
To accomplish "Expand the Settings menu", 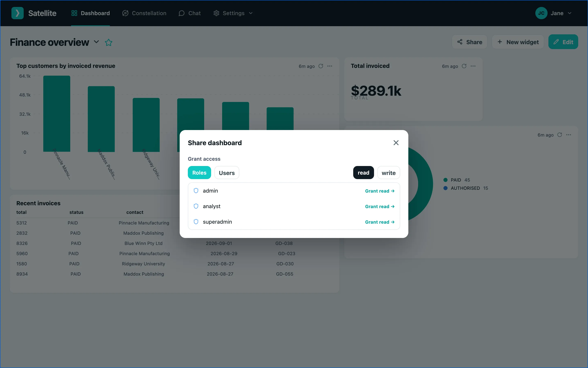I will (233, 13).
